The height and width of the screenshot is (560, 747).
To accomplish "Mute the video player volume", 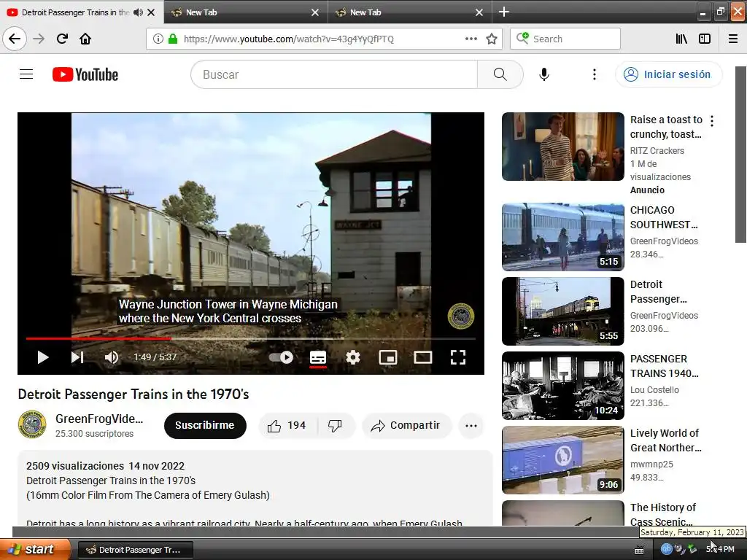I will click(112, 357).
